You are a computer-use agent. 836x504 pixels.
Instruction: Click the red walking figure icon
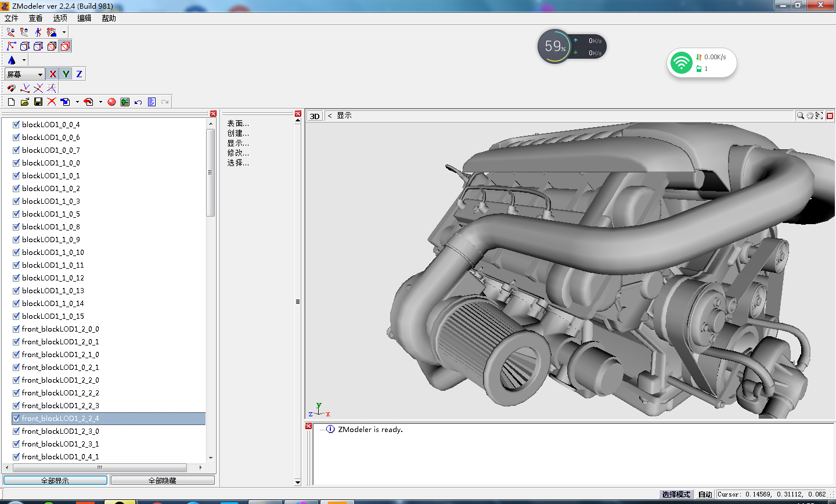coord(38,32)
